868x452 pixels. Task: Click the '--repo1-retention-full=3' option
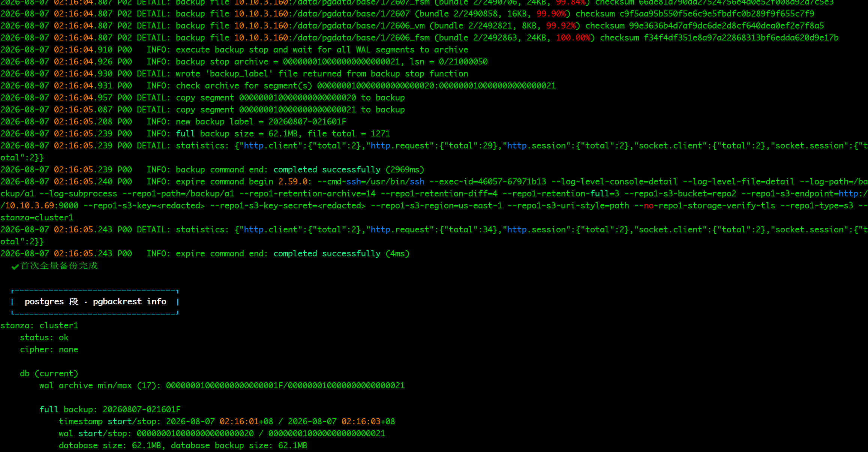(561, 194)
